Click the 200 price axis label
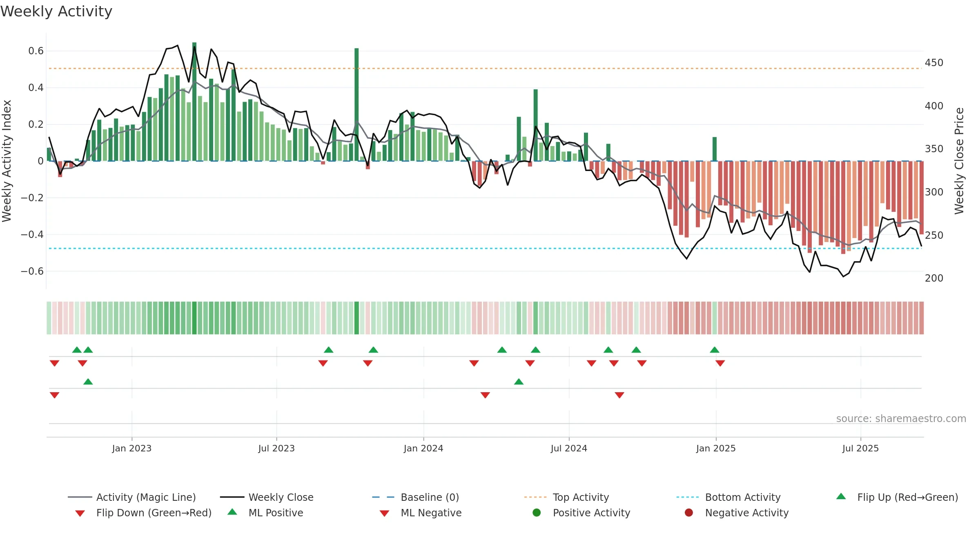This screenshot has width=980, height=551. coord(934,278)
